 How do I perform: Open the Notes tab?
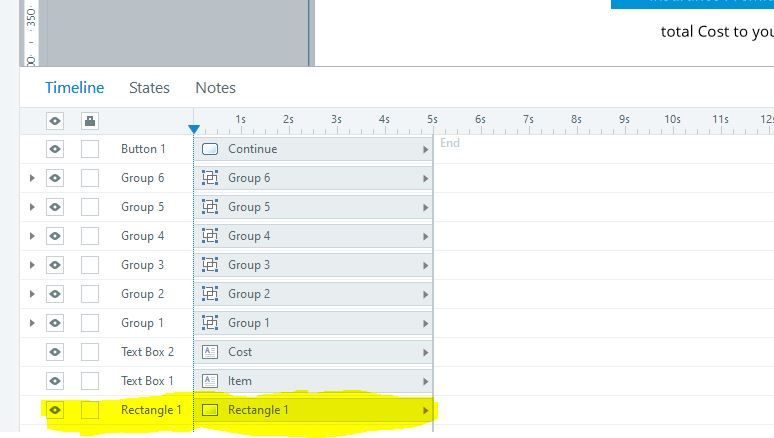[215, 88]
